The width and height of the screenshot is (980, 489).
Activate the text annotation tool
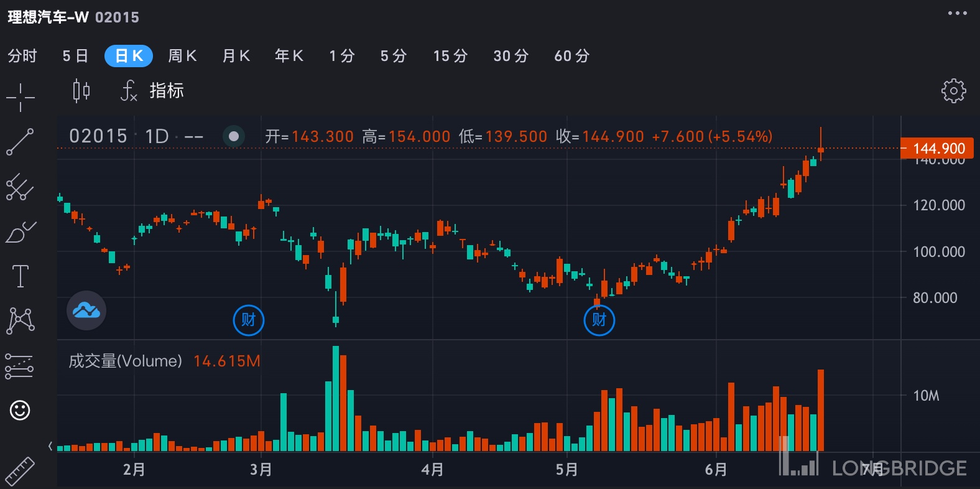pyautogui.click(x=21, y=276)
